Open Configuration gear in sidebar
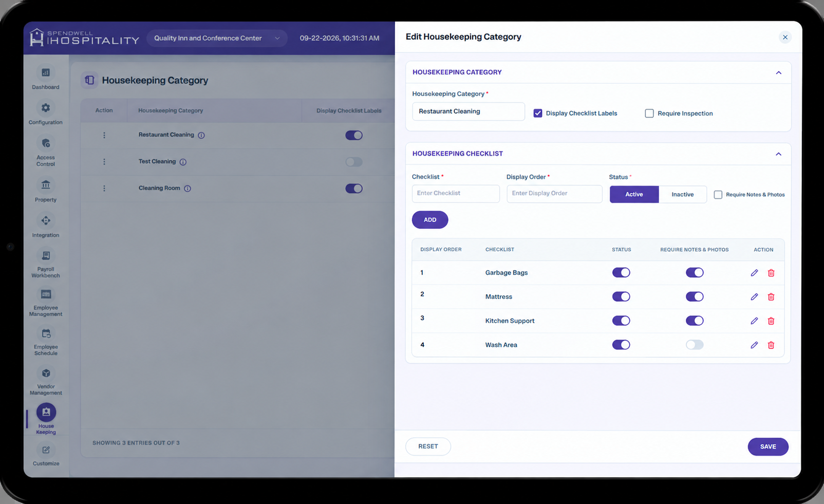Viewport: 824px width, 504px height. click(46, 108)
